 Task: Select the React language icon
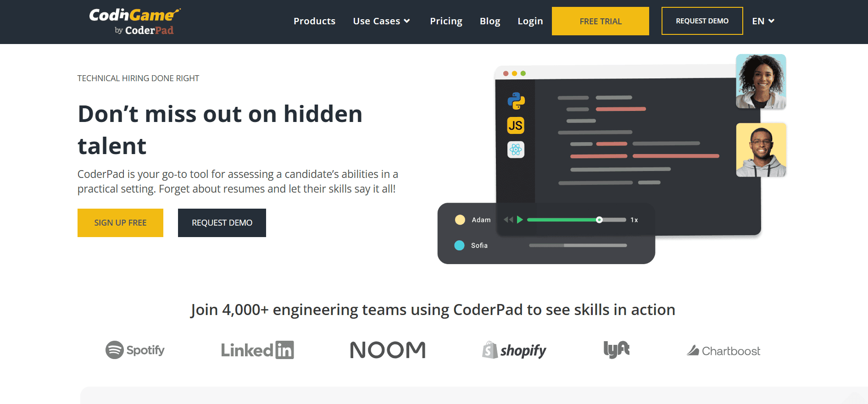[516, 149]
